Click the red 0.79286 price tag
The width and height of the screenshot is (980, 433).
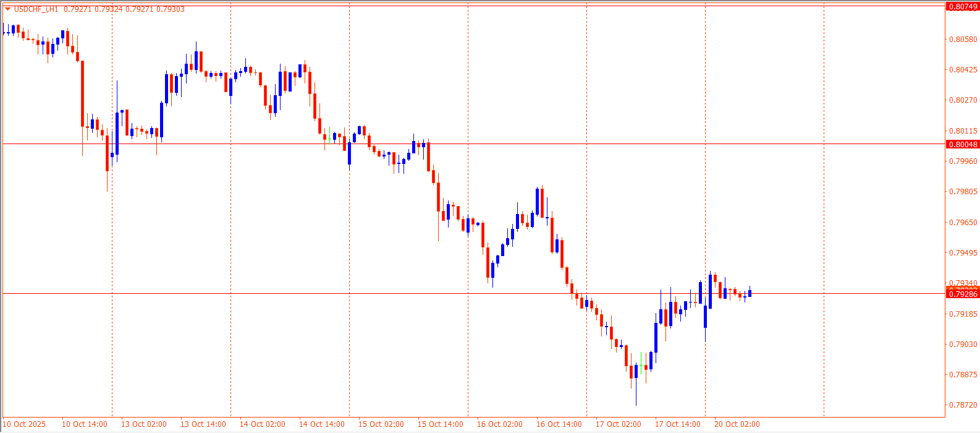[963, 294]
